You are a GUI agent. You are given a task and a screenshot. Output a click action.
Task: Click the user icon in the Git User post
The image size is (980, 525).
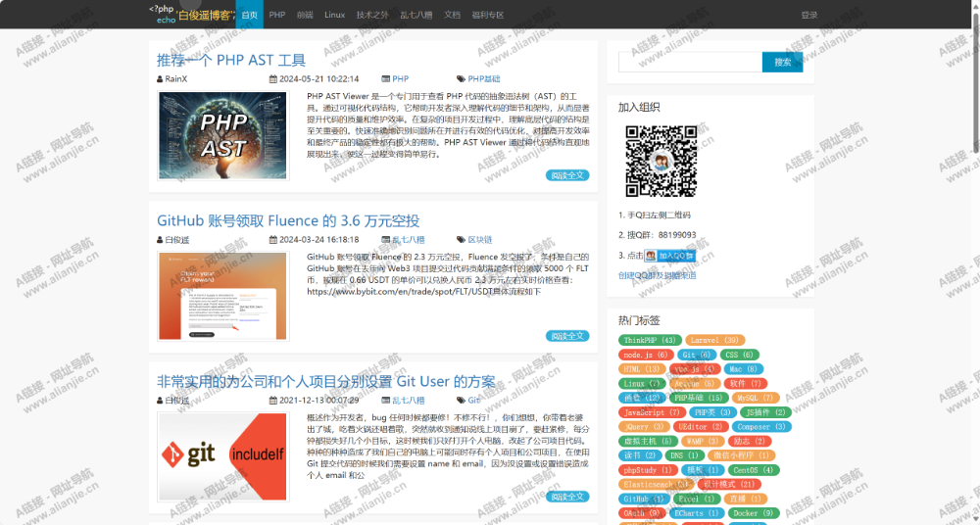[160, 400]
